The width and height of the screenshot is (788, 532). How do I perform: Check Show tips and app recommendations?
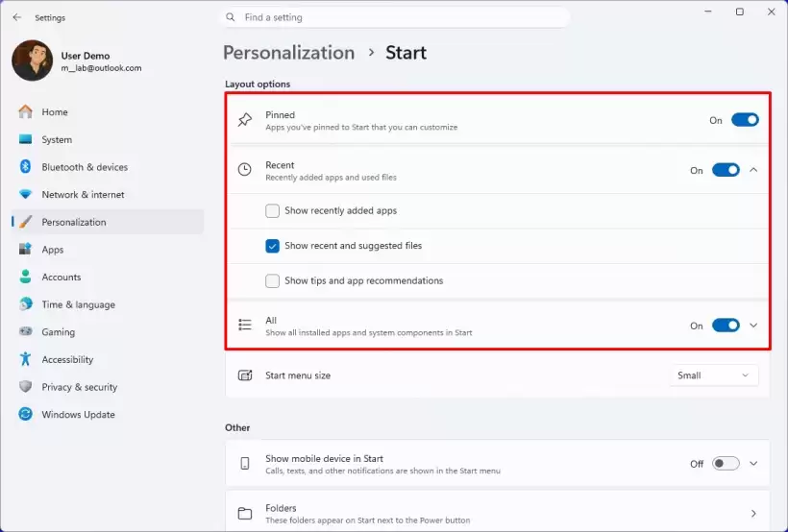[272, 280]
